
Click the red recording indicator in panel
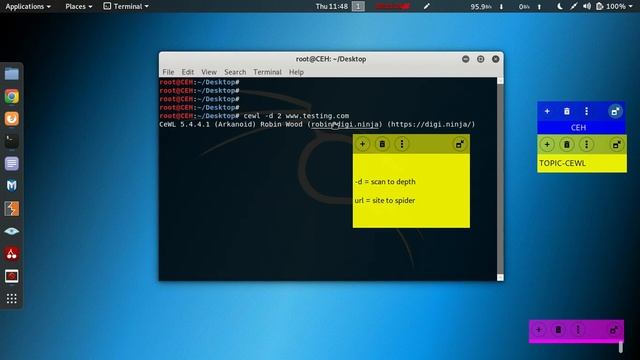coord(392,6)
